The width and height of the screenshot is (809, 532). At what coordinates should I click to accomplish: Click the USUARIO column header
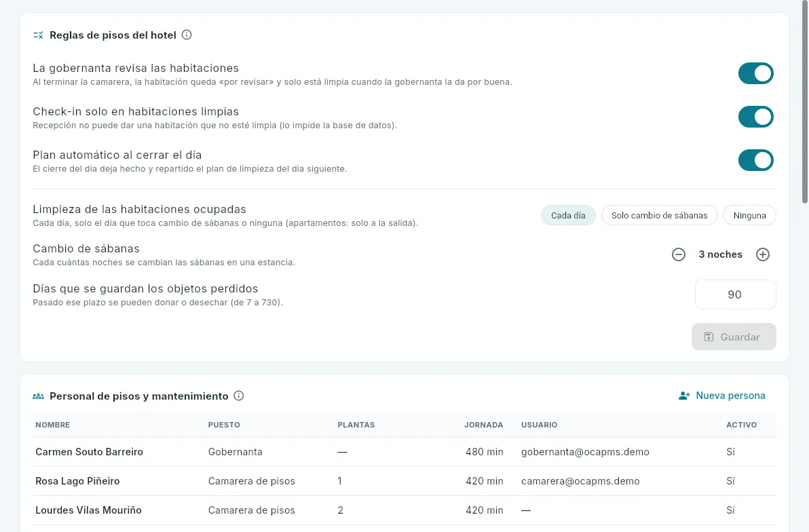[x=539, y=425]
